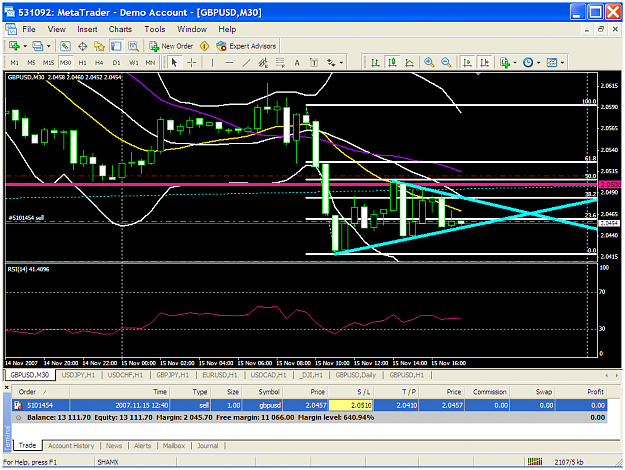Select the crosshair tool
This screenshot has width=625, height=470.
[x=192, y=63]
